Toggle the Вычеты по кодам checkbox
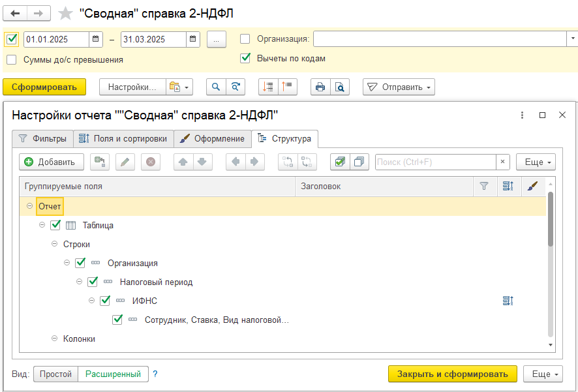This screenshot has width=578, height=392. pos(245,58)
